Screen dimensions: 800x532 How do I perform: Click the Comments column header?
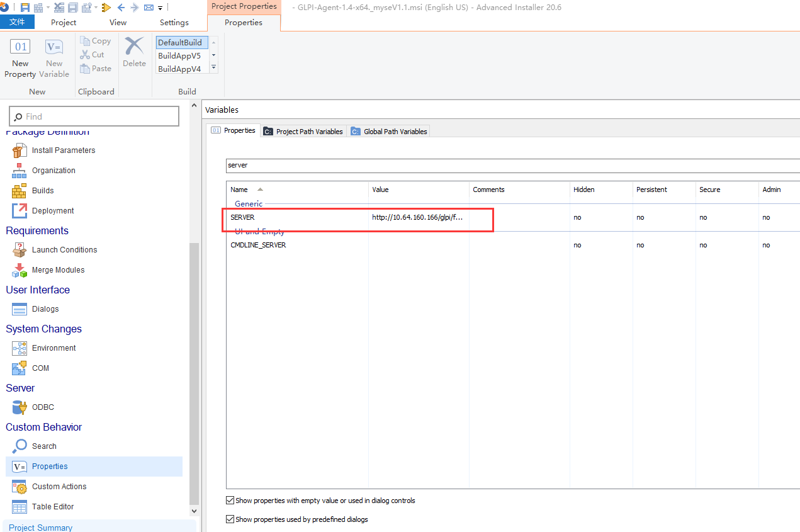[x=519, y=190]
